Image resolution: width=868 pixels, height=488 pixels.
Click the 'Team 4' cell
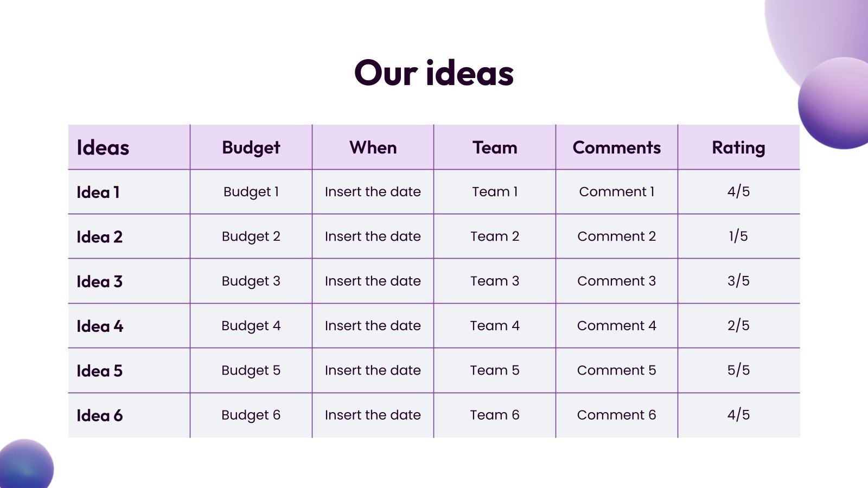tap(495, 325)
